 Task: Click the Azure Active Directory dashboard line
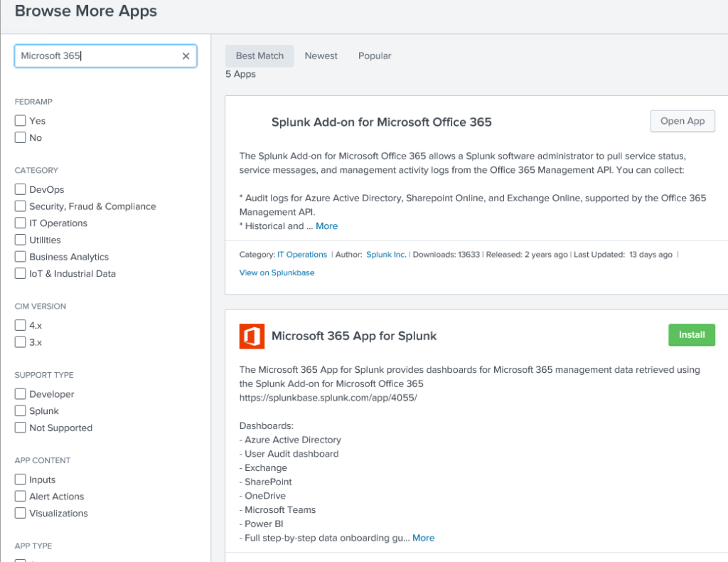(290, 440)
